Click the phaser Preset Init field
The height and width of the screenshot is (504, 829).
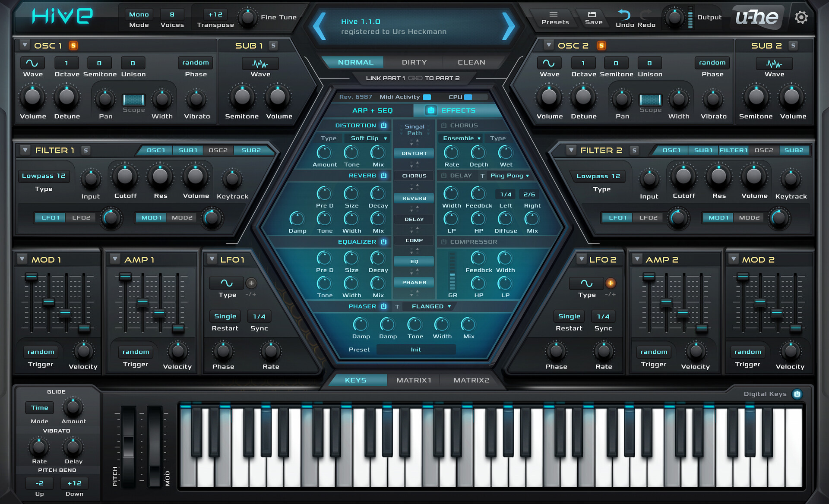coord(415,350)
